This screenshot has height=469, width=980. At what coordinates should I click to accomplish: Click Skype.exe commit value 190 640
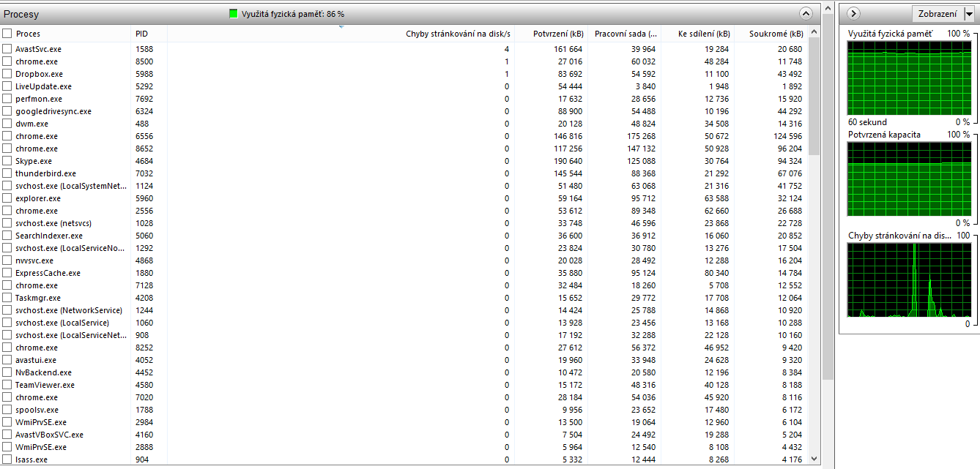[x=568, y=161]
